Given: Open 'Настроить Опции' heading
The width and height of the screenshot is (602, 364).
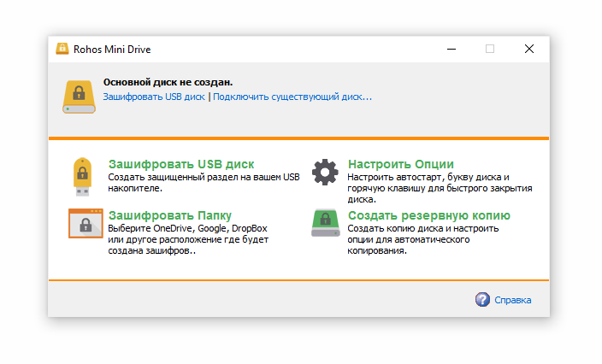Looking at the screenshot, I should tap(400, 164).
